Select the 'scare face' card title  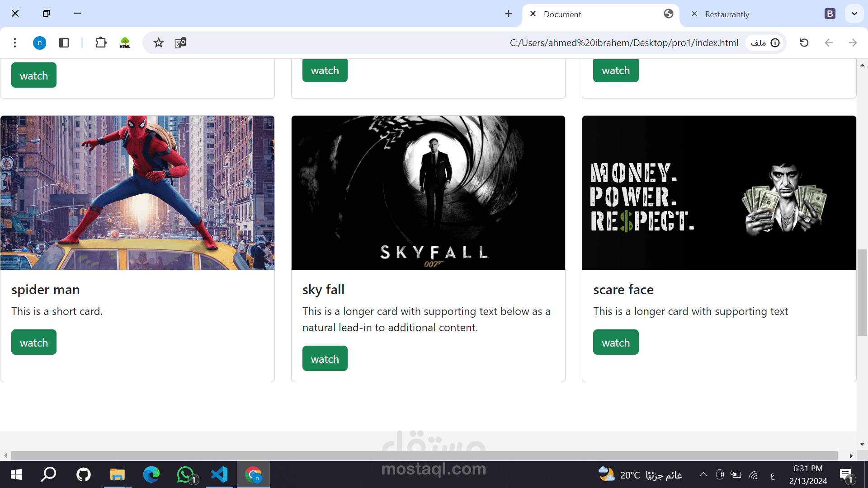tap(623, 290)
